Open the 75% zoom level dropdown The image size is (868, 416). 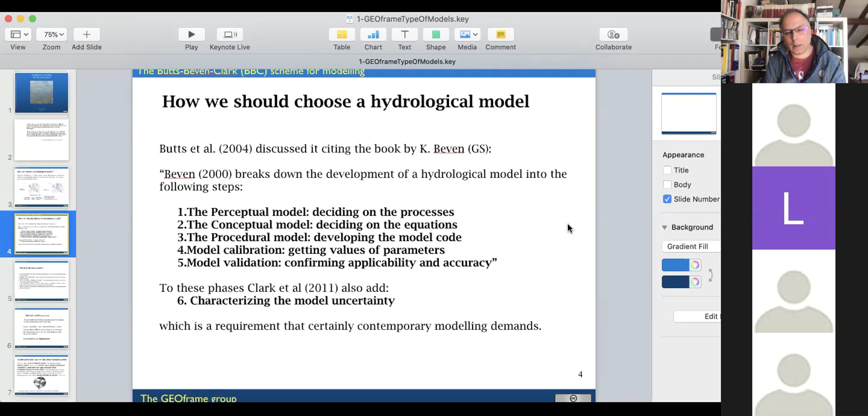pos(51,34)
